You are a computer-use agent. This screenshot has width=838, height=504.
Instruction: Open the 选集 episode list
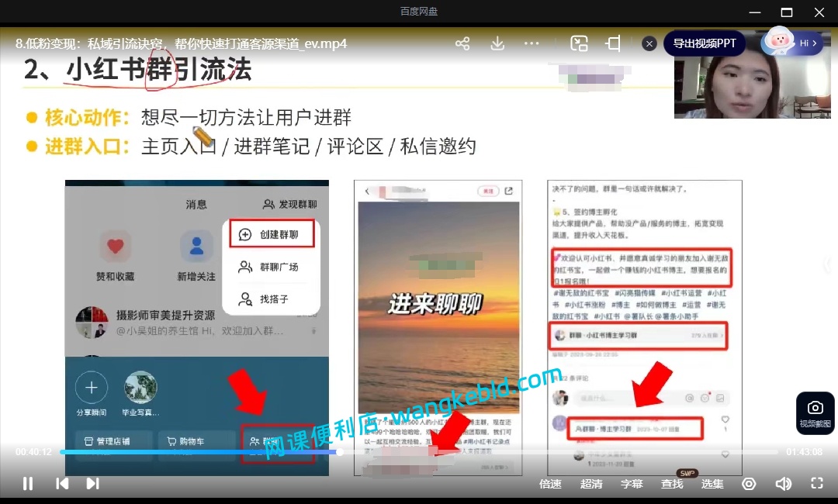[x=712, y=484]
